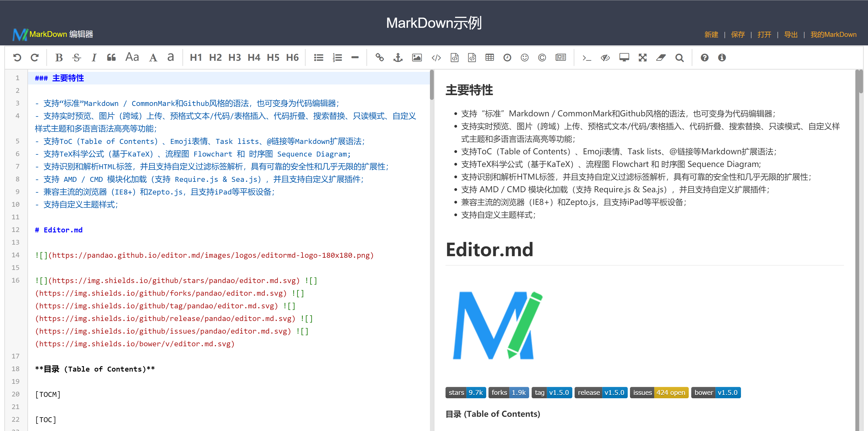Open the 打开 menu item
The height and width of the screenshot is (431, 868).
tap(764, 34)
